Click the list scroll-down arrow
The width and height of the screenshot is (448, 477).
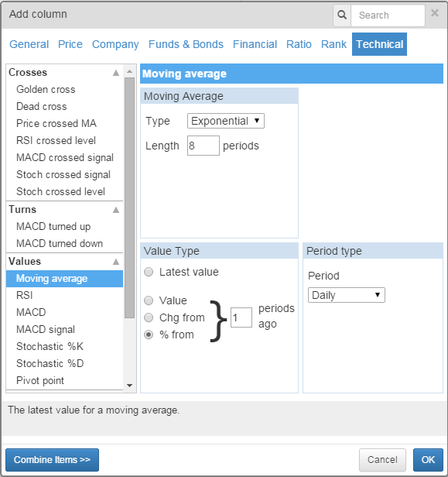(130, 386)
